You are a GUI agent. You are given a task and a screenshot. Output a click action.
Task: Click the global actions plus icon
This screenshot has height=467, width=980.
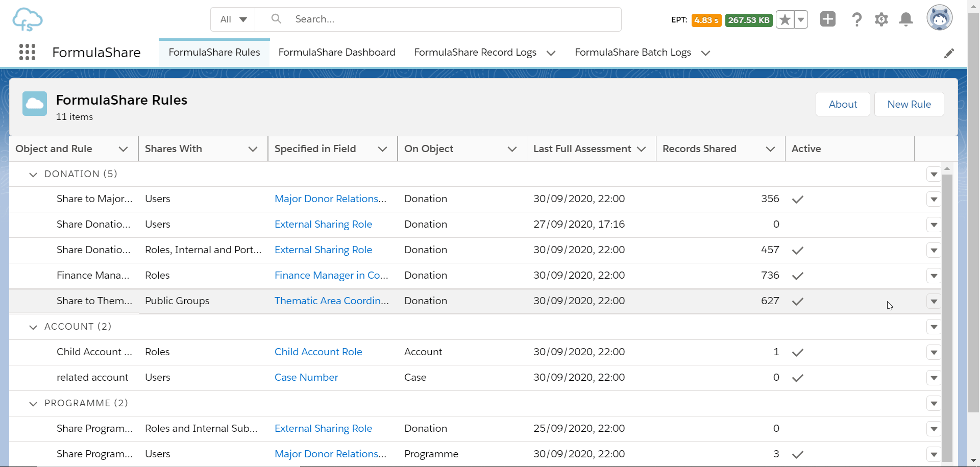pos(827,19)
